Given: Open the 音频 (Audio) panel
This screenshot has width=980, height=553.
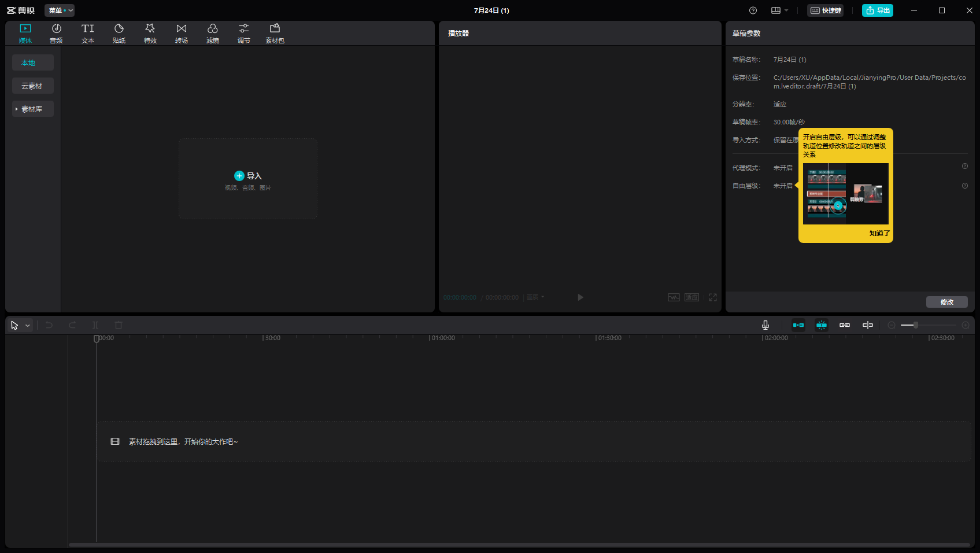Looking at the screenshot, I should 56,33.
